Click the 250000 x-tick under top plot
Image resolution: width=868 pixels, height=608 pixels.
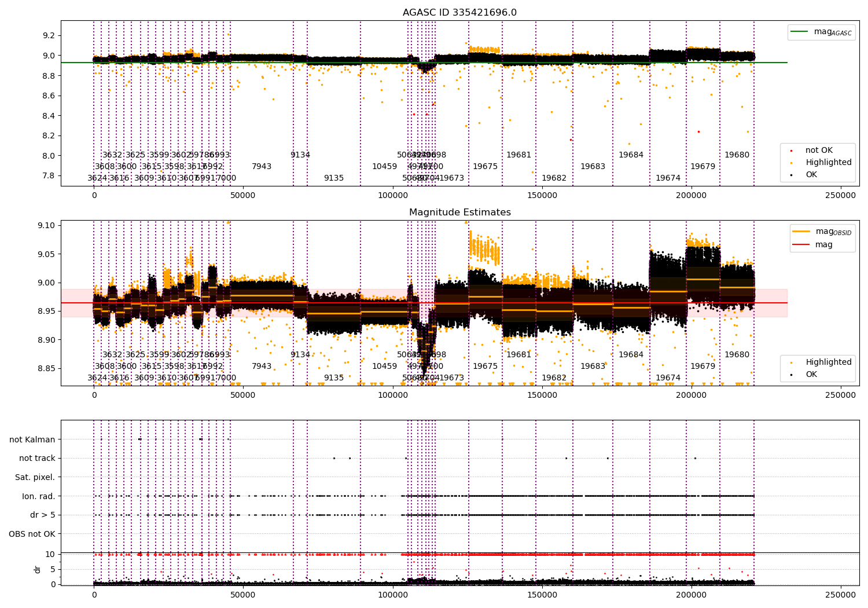point(841,196)
